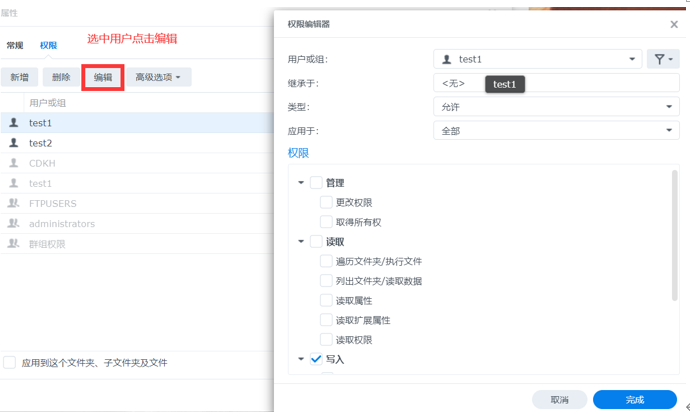Close the permission editor dialog

673,24
